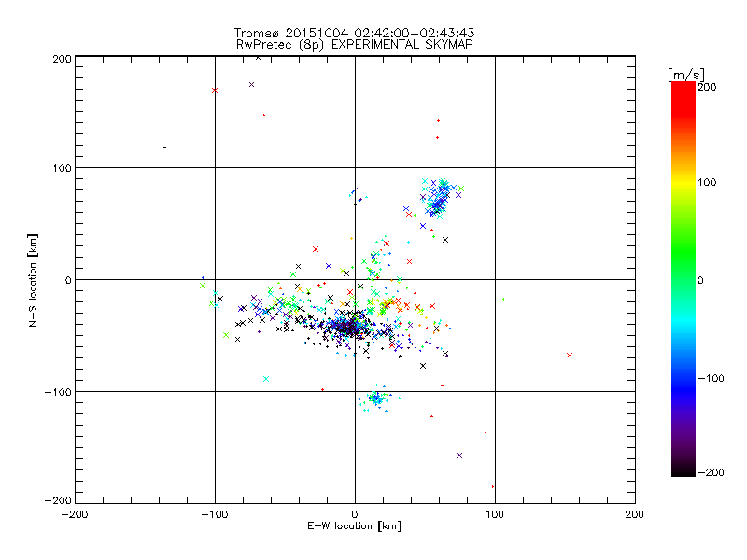Viewport: 747px width, 560px height.
Task: Click the 'E-W location [km]' axis label
Action: click(x=354, y=525)
